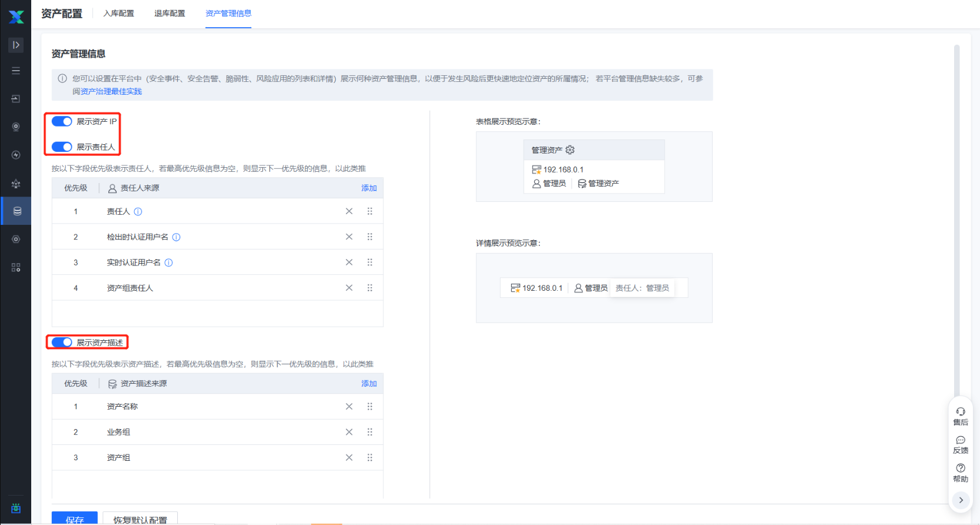This screenshot has width=980, height=525.
Task: Remove the 责任人 priority row
Action: tap(349, 211)
